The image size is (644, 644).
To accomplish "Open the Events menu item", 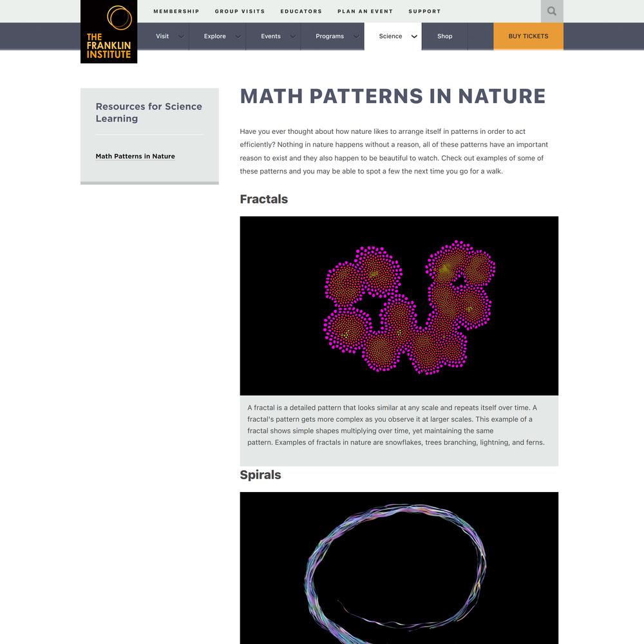I will click(x=270, y=36).
